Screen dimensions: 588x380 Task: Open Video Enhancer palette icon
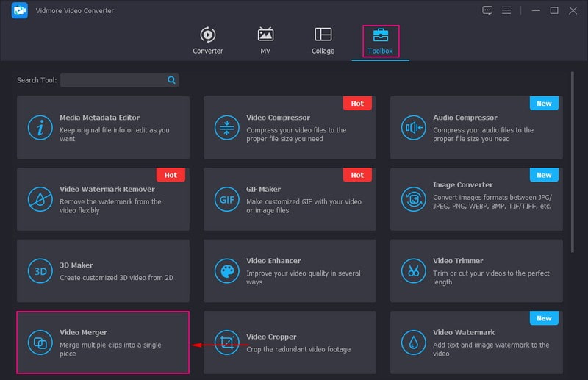click(x=226, y=270)
